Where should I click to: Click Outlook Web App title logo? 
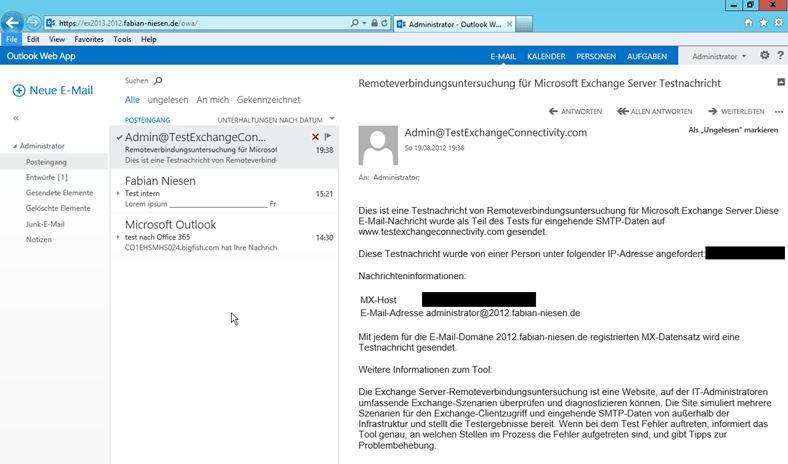point(41,56)
